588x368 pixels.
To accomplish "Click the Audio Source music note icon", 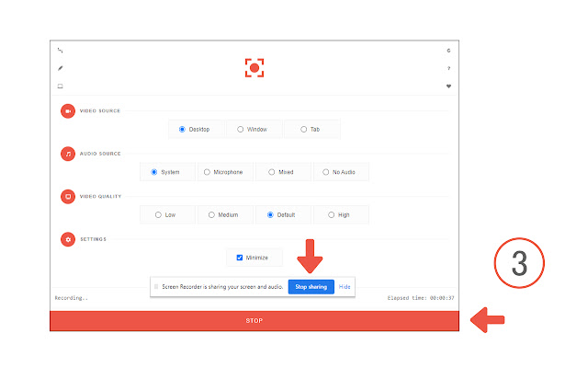I will 68,154.
